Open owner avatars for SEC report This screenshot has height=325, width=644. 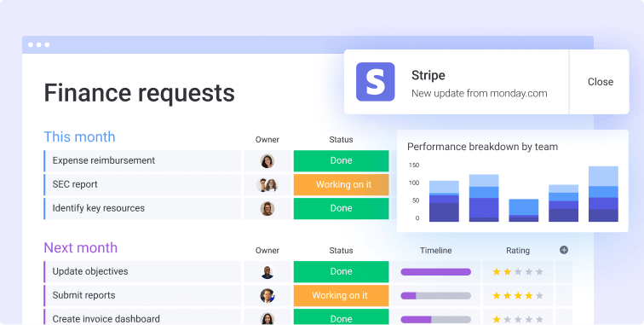click(x=267, y=185)
